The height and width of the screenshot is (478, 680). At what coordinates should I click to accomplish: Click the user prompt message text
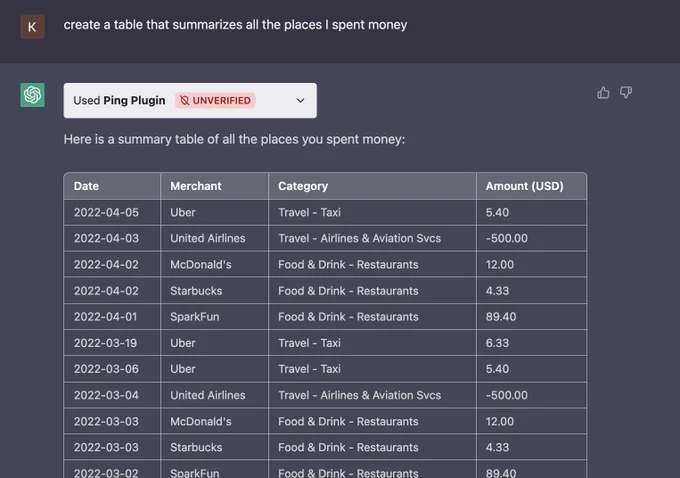click(235, 25)
